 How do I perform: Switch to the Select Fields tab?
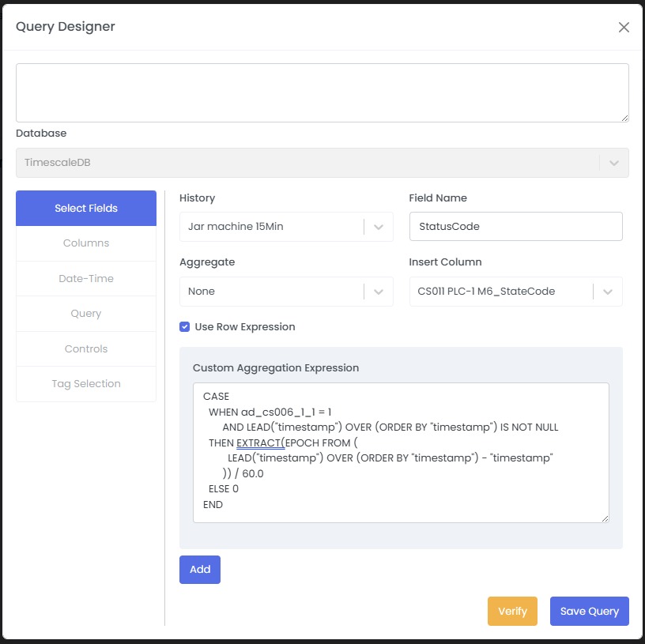click(x=86, y=209)
